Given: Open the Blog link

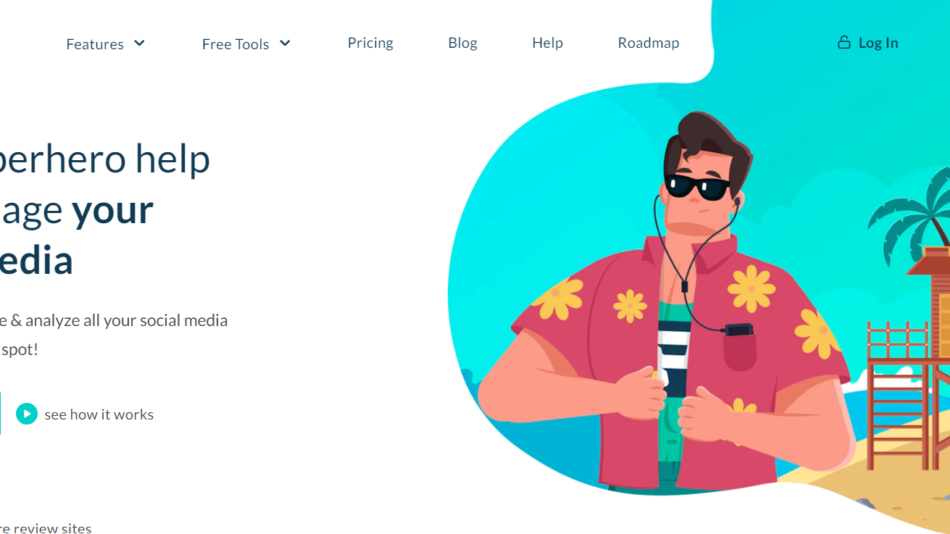Looking at the screenshot, I should [463, 43].
